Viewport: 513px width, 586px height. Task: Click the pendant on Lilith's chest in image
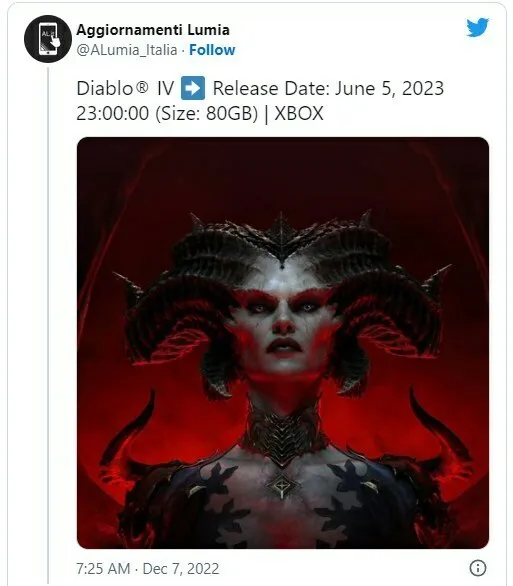(x=282, y=486)
